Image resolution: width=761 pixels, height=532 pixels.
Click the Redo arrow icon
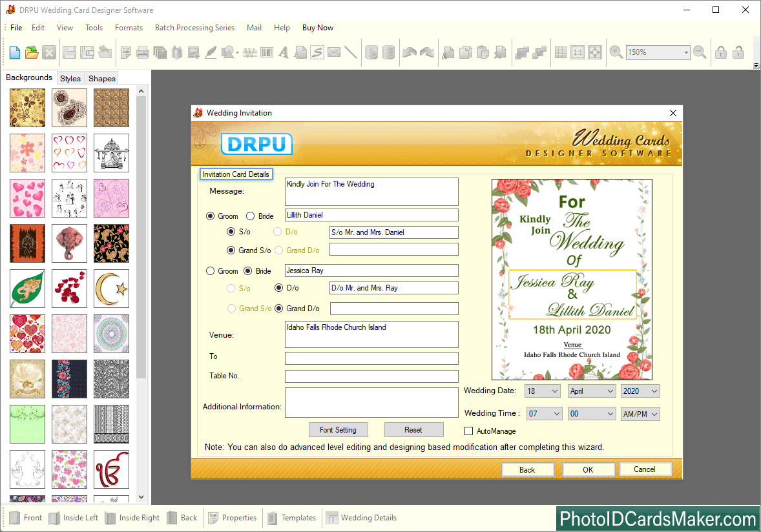(x=427, y=52)
